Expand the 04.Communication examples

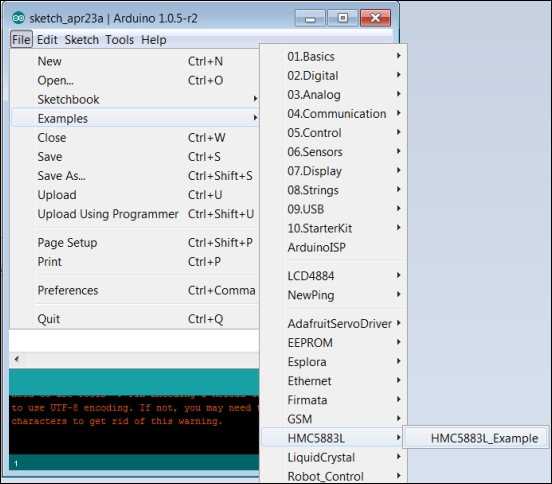(334, 113)
